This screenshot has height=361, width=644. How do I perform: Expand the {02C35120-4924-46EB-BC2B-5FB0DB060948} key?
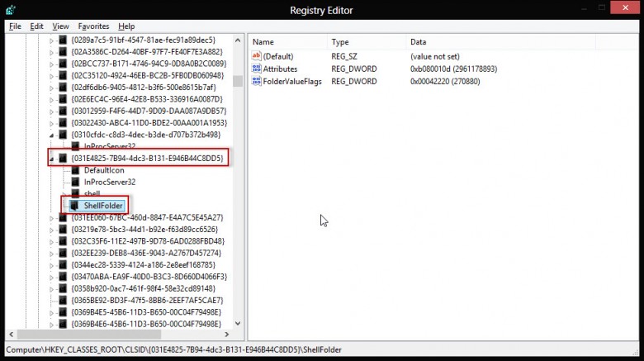coord(51,76)
